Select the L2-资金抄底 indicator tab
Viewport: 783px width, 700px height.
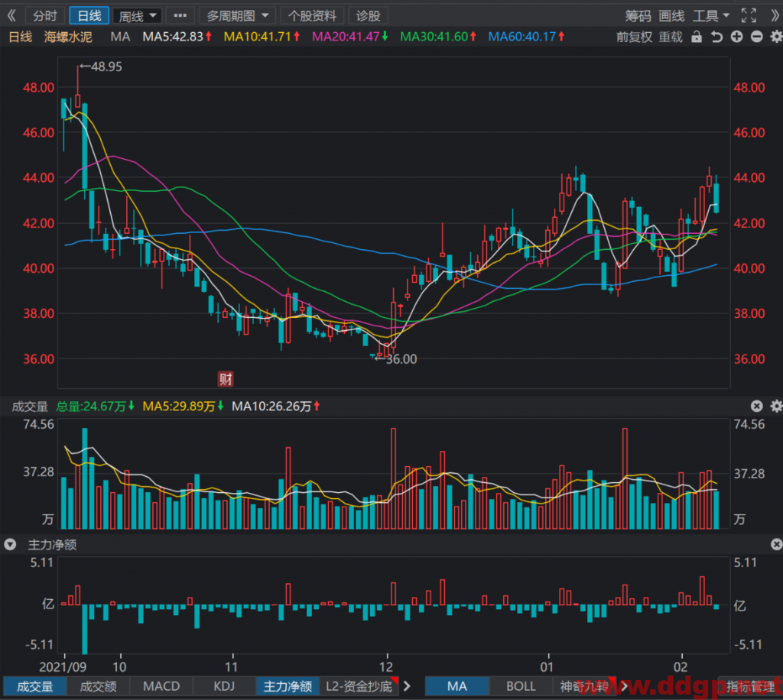(359, 686)
